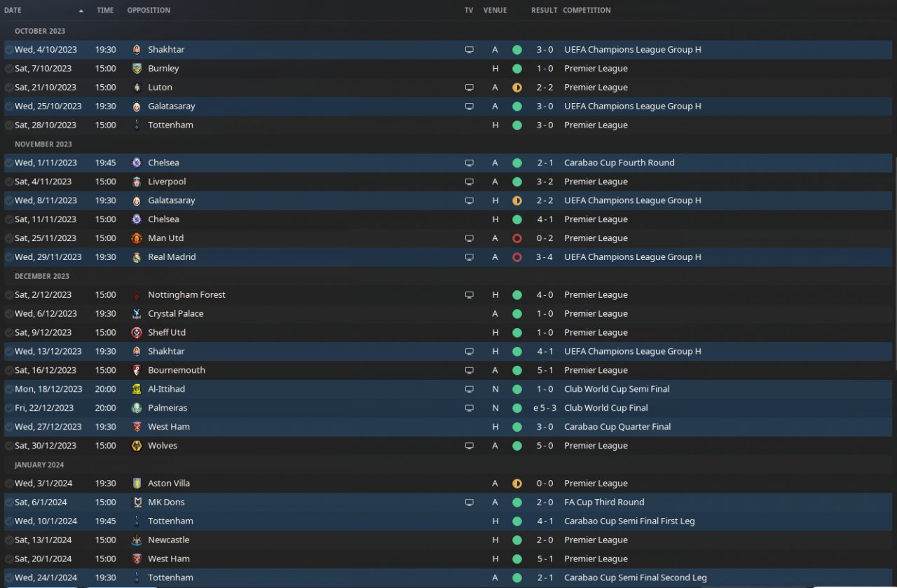
Task: Collapse the JANUARY 2024 month group header
Action: [39, 465]
